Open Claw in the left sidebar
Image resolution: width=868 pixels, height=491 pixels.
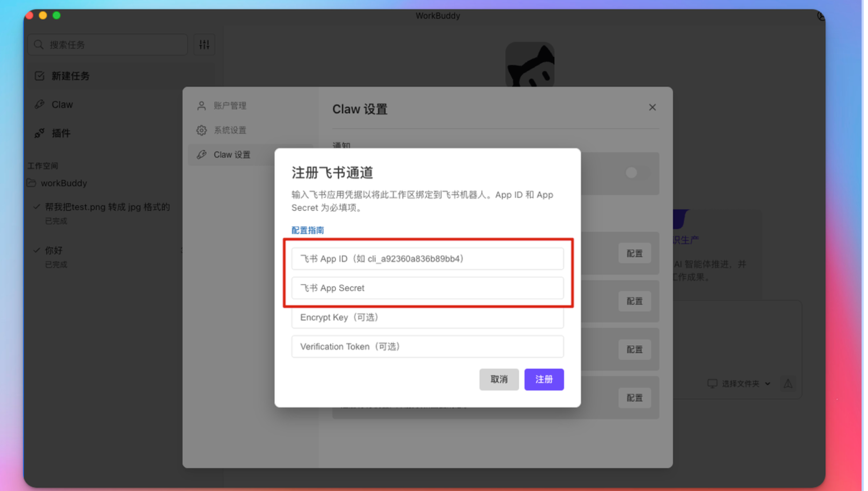click(62, 105)
